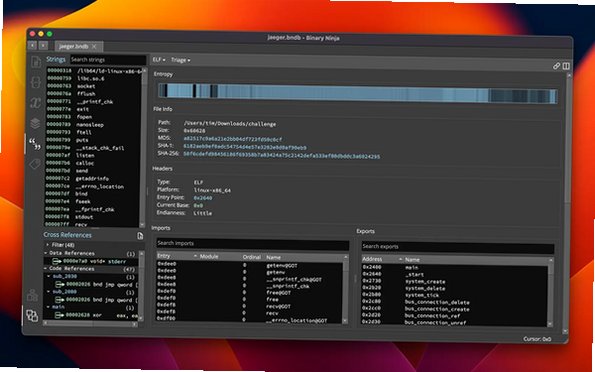Click the Cross References pin icon
Viewport: 595px width, 372px height.
[x=140, y=236]
